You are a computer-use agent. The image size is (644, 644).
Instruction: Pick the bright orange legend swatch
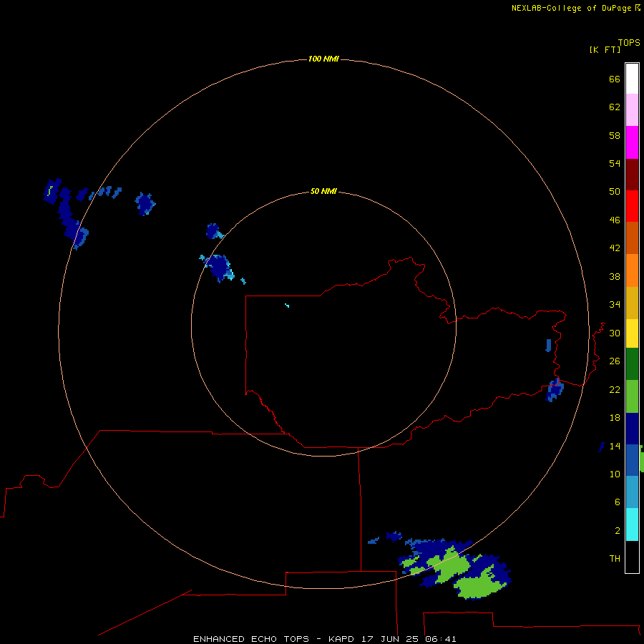[x=632, y=270]
